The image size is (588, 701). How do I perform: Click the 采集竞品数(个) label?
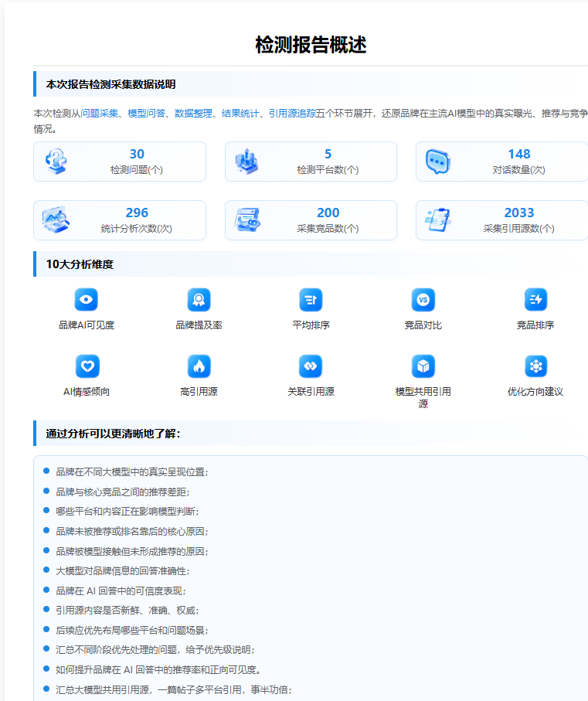(x=328, y=229)
